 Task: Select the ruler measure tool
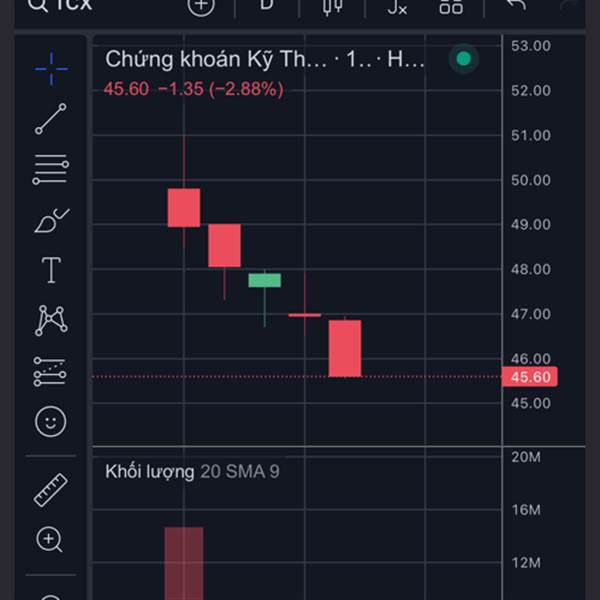click(50, 489)
